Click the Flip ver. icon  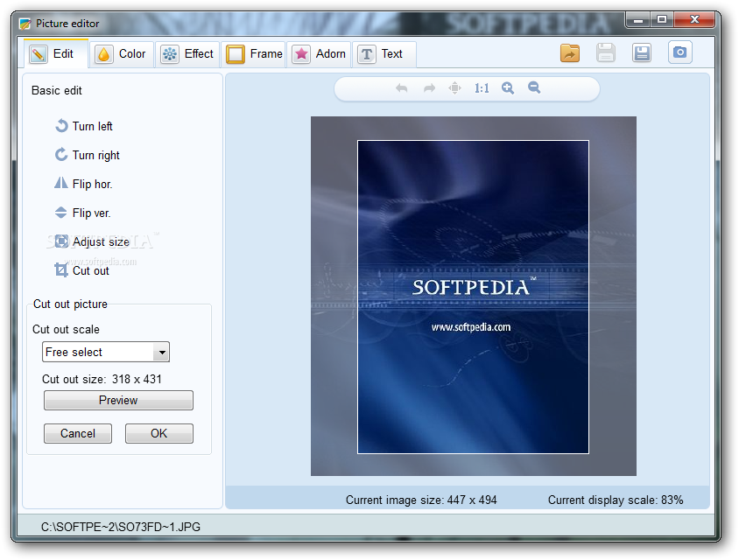click(61, 213)
